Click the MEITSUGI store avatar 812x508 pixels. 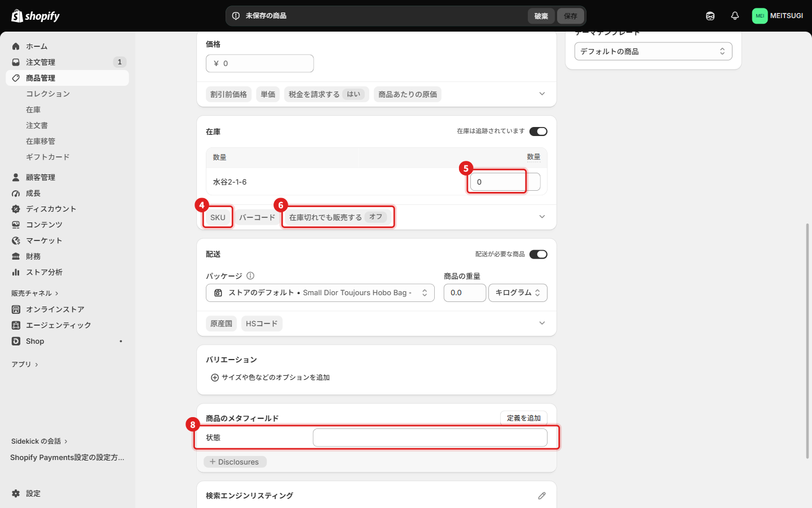coord(760,16)
